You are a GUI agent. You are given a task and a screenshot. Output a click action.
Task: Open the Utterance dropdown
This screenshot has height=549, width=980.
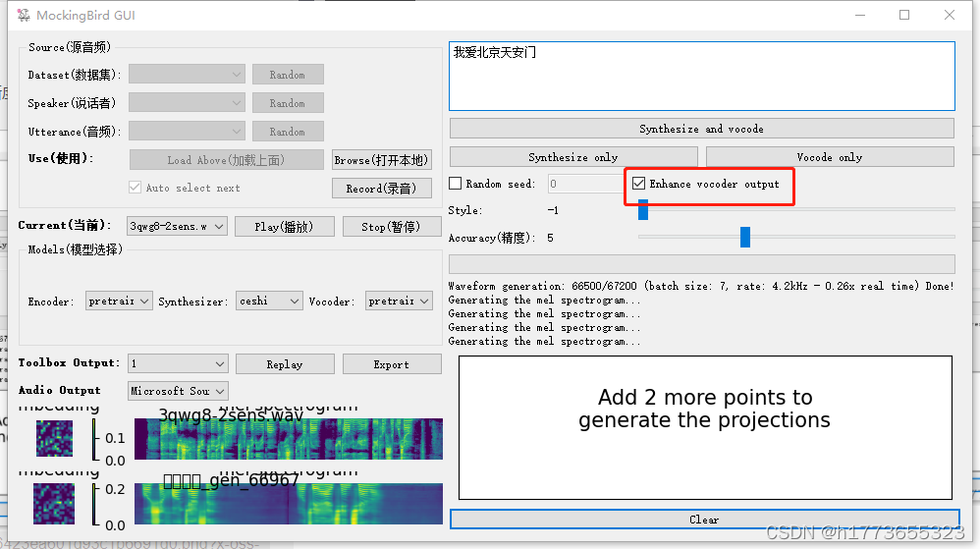click(x=187, y=132)
